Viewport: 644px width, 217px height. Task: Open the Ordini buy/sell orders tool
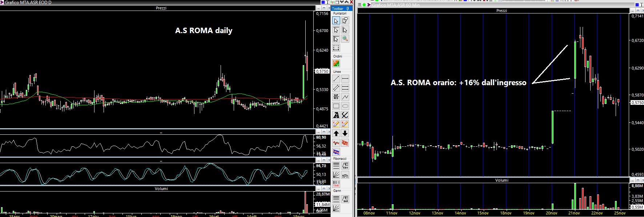point(336,64)
